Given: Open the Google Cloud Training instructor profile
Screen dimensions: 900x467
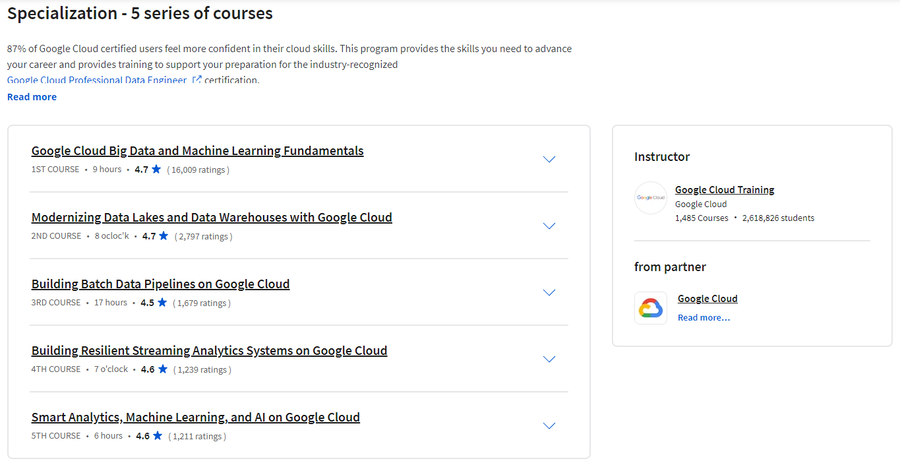Looking at the screenshot, I should [724, 190].
